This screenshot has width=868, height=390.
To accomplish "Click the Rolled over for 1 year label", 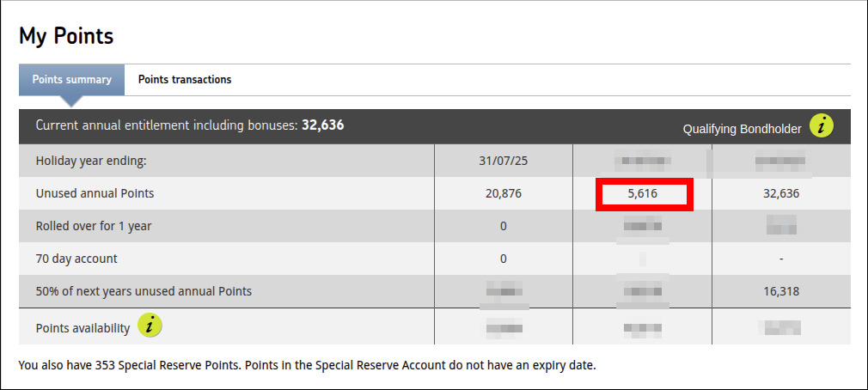I will [94, 226].
